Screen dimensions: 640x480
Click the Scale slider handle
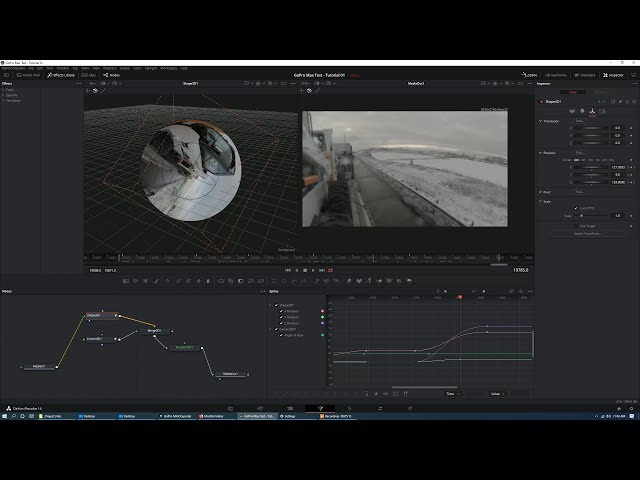coord(581,216)
